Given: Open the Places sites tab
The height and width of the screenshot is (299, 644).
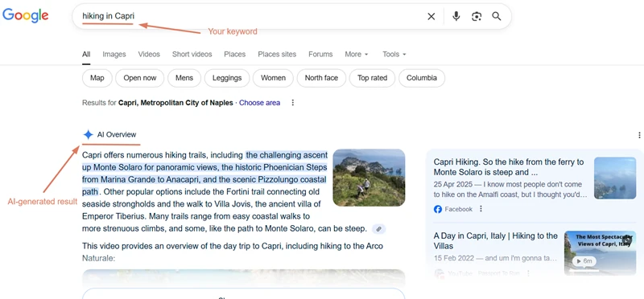Looking at the screenshot, I should point(277,54).
